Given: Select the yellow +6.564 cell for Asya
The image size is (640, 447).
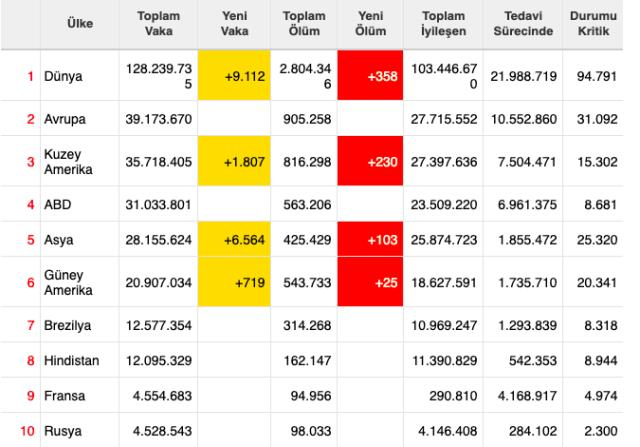Looking at the screenshot, I should click(x=234, y=240).
